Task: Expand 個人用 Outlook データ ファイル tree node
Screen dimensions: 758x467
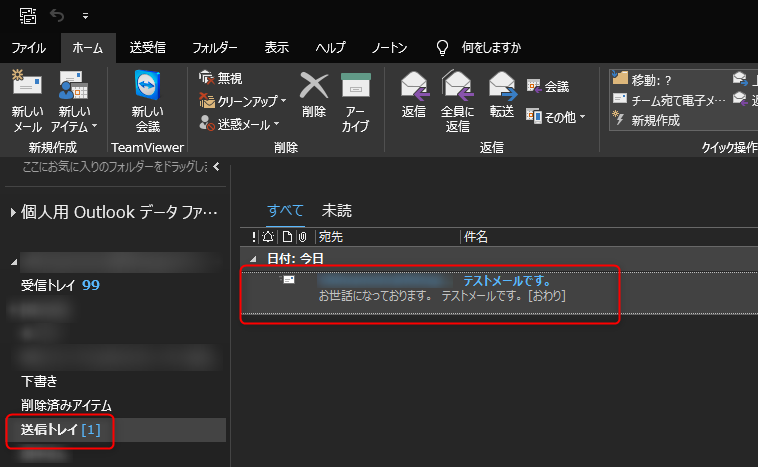Action: click(13, 212)
